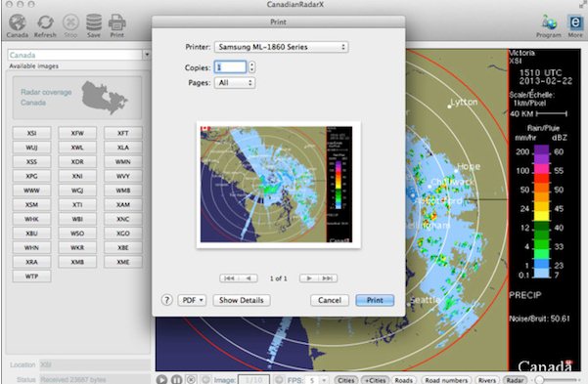Cancel the print dialog
Viewport: 588px width, 384px height.
coord(330,300)
